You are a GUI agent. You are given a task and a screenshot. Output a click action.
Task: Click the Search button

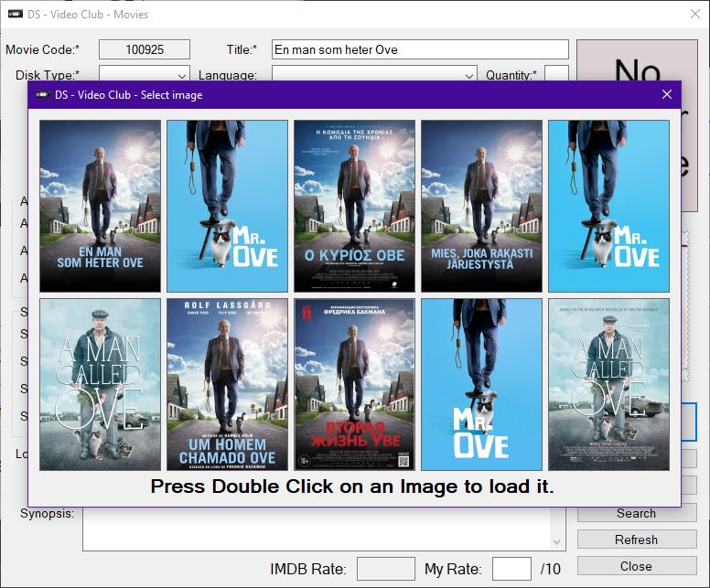point(637,513)
